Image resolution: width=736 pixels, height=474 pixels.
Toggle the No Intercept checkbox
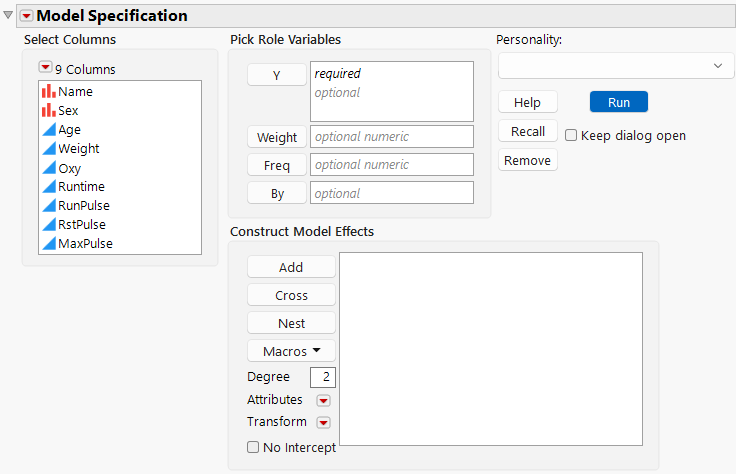[x=253, y=448]
